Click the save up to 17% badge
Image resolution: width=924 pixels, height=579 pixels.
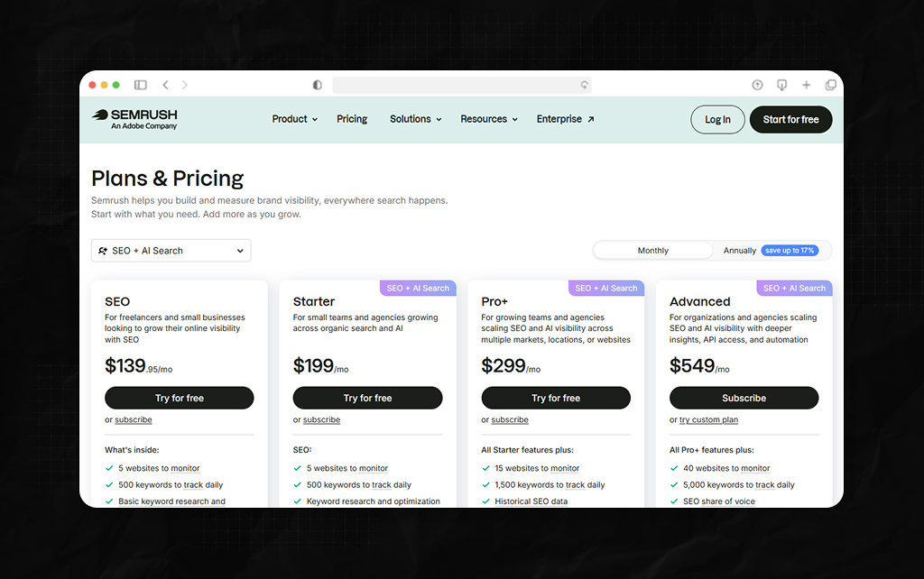(x=790, y=251)
